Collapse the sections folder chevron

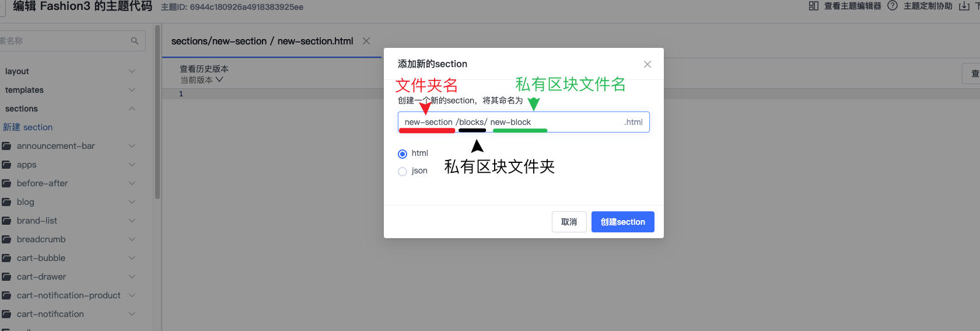131,109
